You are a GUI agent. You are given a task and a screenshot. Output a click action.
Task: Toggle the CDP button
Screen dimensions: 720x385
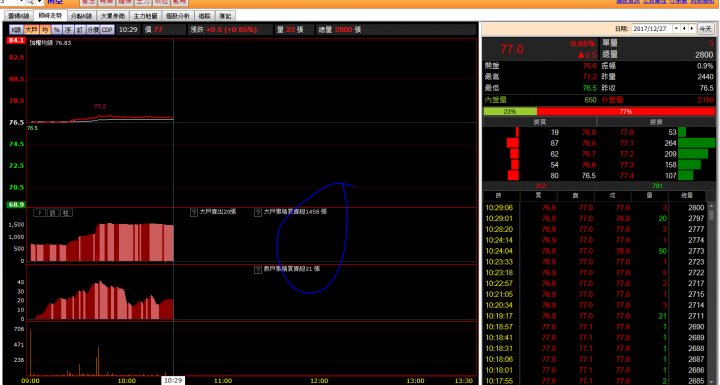[107, 29]
